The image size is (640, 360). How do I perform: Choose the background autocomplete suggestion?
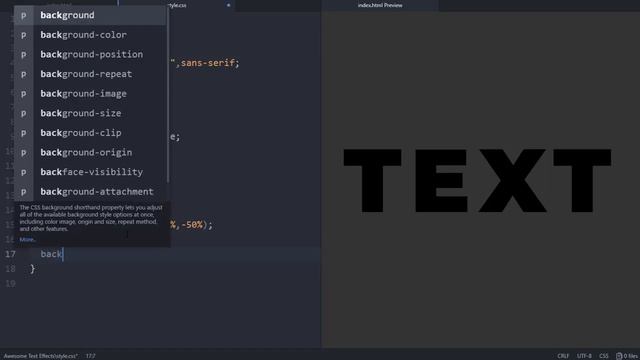(90, 15)
